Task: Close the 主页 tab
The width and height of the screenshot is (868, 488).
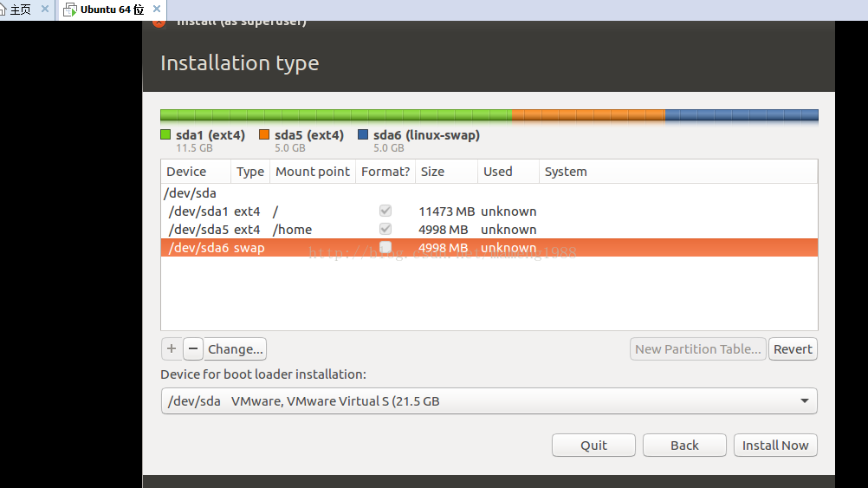Action: (x=45, y=9)
